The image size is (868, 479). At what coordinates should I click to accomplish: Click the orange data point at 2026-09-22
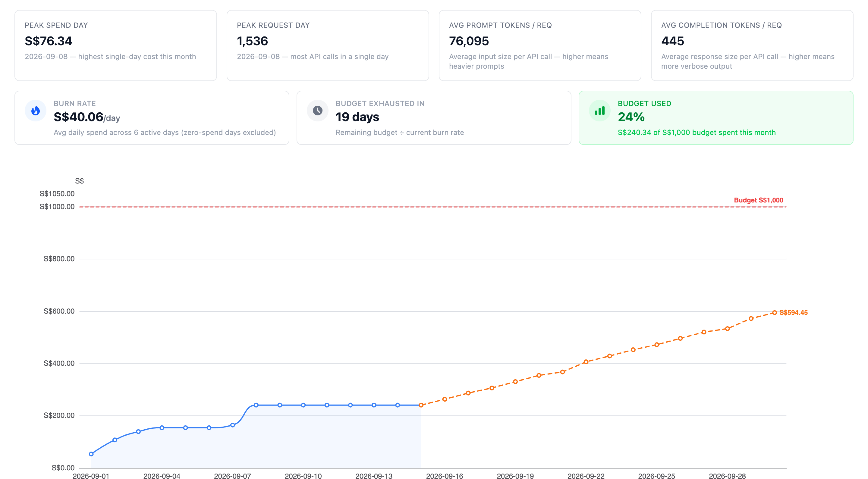pos(586,362)
